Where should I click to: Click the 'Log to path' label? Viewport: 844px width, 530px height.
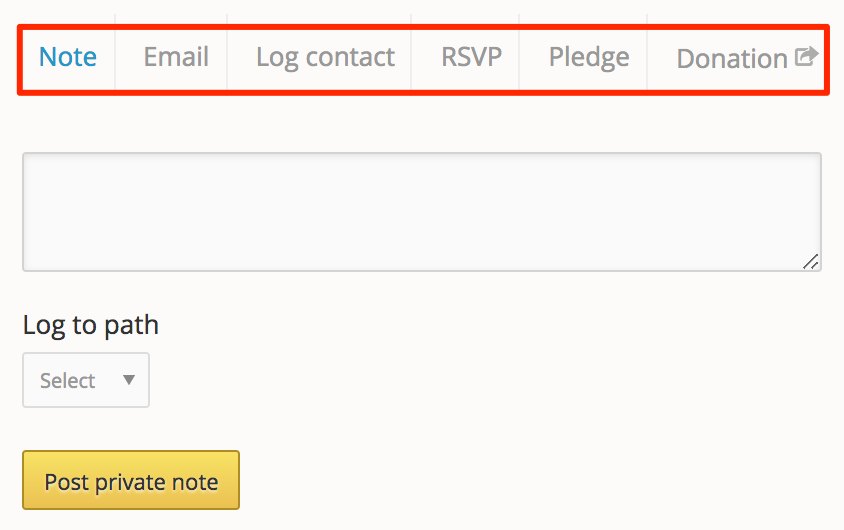point(91,325)
